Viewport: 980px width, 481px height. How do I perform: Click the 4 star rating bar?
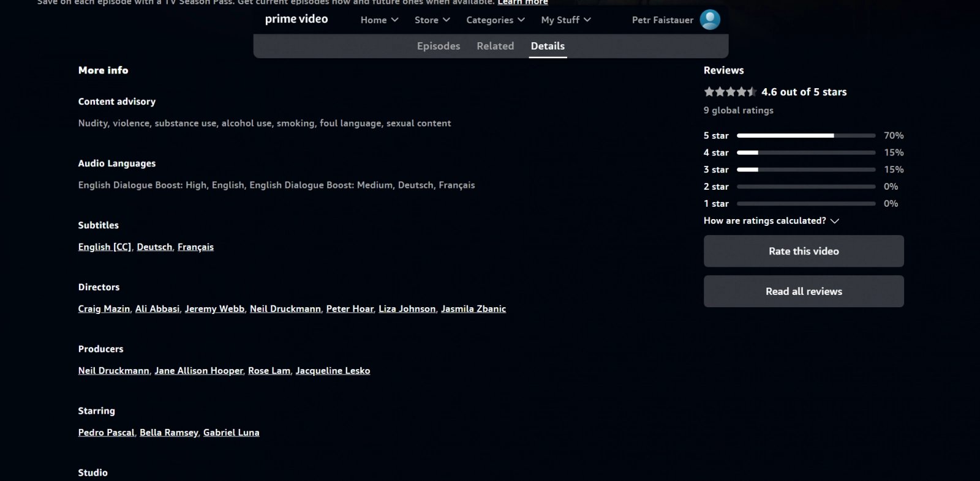click(806, 152)
